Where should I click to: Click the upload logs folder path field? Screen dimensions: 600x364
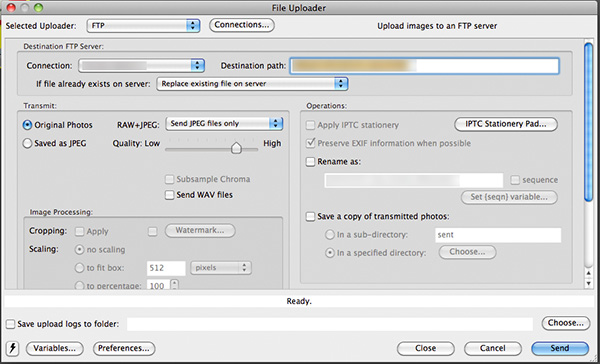coord(330,324)
